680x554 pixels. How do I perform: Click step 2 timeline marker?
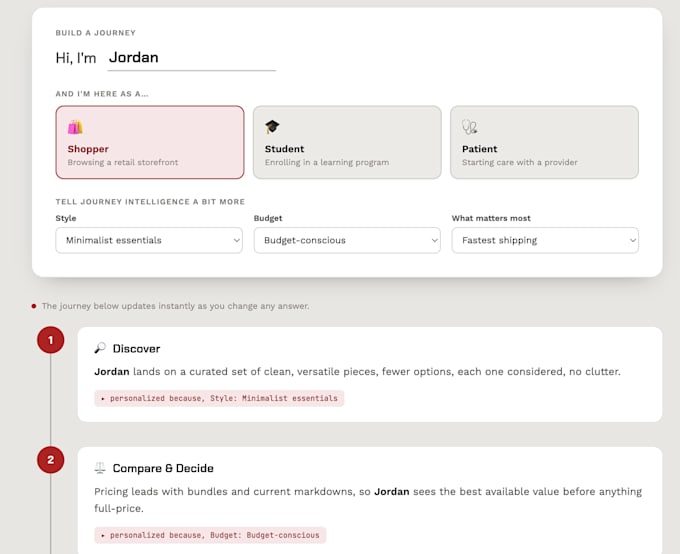point(51,459)
